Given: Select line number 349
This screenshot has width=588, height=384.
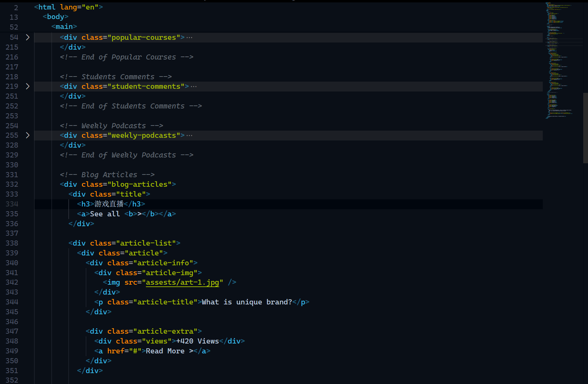Looking at the screenshot, I should (12, 351).
